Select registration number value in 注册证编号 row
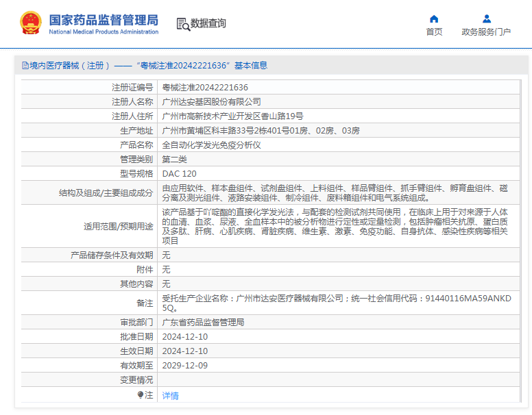 click(x=205, y=88)
